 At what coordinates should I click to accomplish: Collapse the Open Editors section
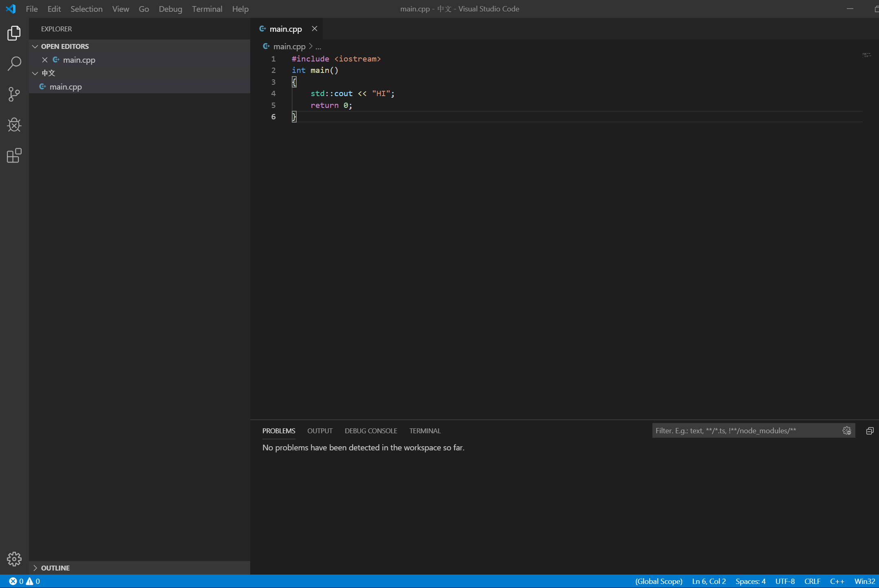coord(35,46)
